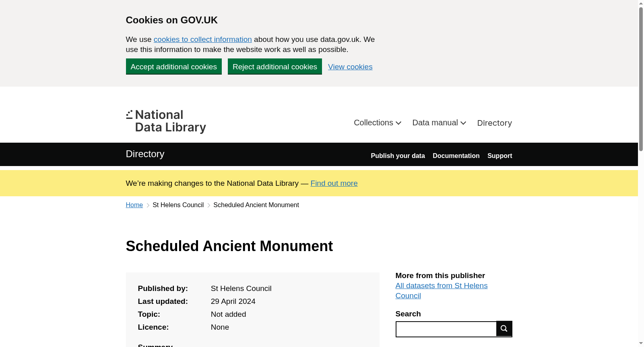Viewport: 644px width, 347px height.
Task: Click the page's vertical scrollbar thumb
Action: [x=641, y=79]
